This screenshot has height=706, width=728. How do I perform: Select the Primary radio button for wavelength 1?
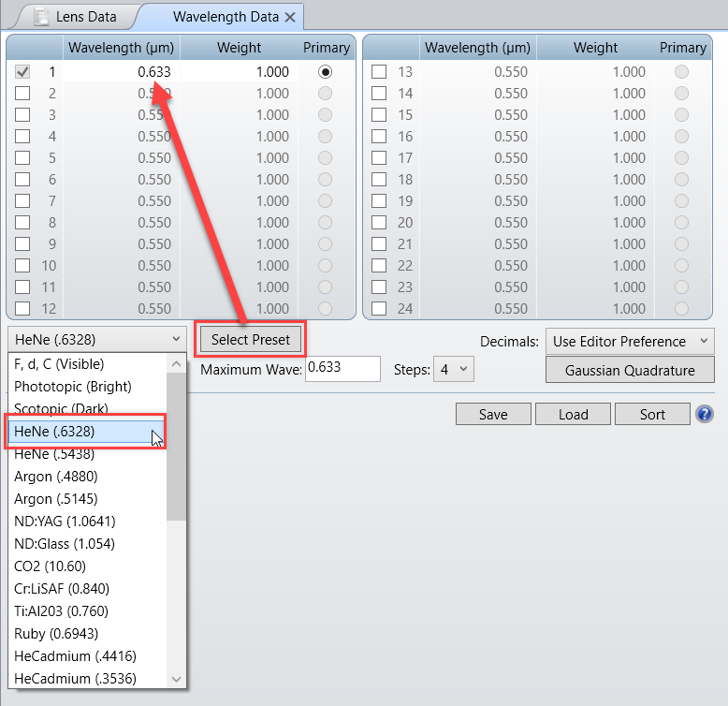pyautogui.click(x=326, y=72)
